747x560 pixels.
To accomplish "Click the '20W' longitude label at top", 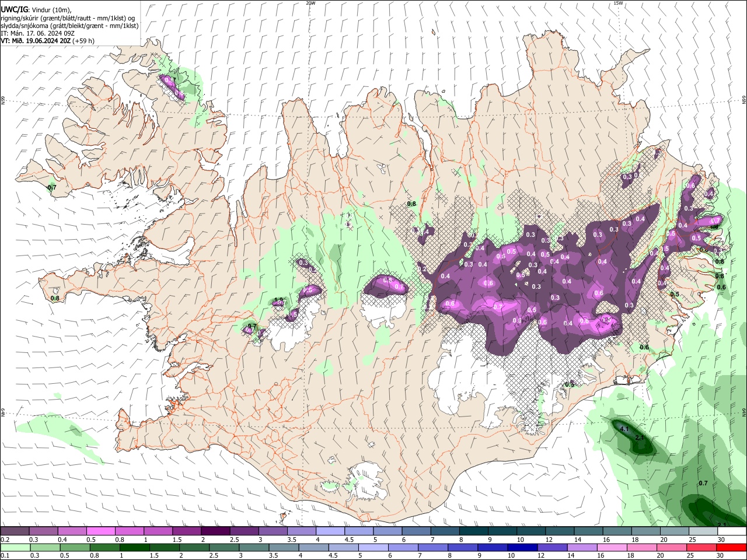I will pyautogui.click(x=310, y=3).
